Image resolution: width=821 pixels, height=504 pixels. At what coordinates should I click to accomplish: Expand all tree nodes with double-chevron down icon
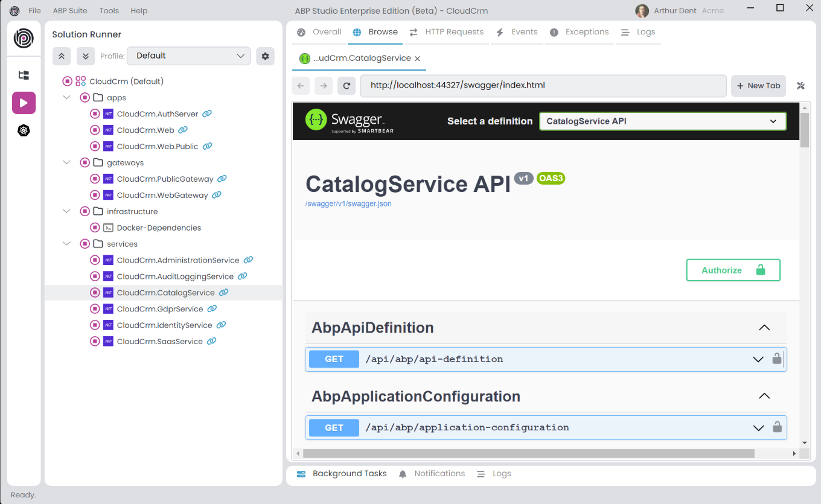pyautogui.click(x=85, y=56)
